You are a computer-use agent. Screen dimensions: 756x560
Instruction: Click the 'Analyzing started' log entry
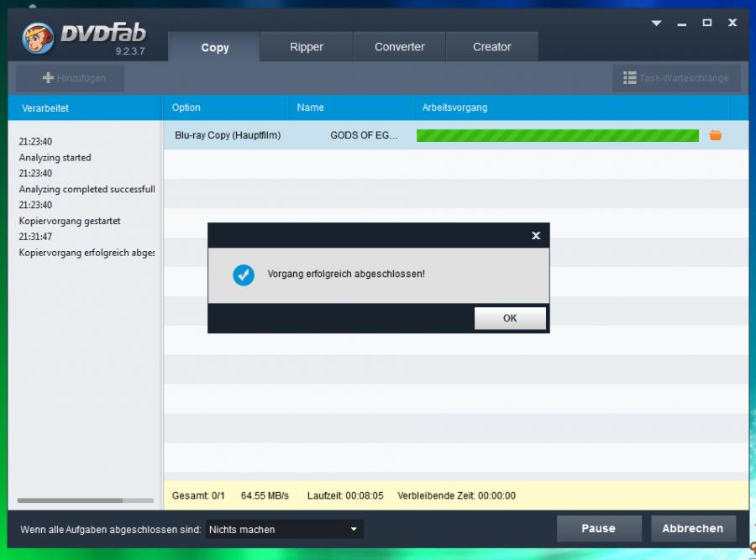(x=55, y=158)
